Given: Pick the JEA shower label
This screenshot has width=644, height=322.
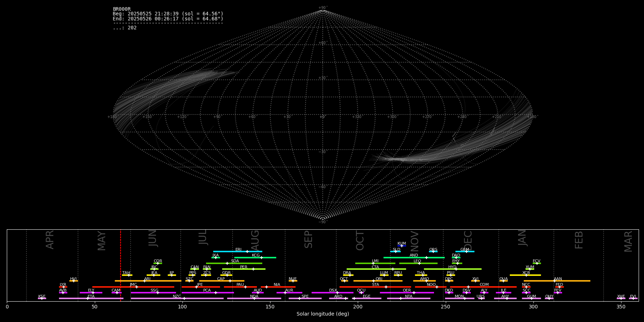Looking at the screenshot, I should tap(154, 273).
